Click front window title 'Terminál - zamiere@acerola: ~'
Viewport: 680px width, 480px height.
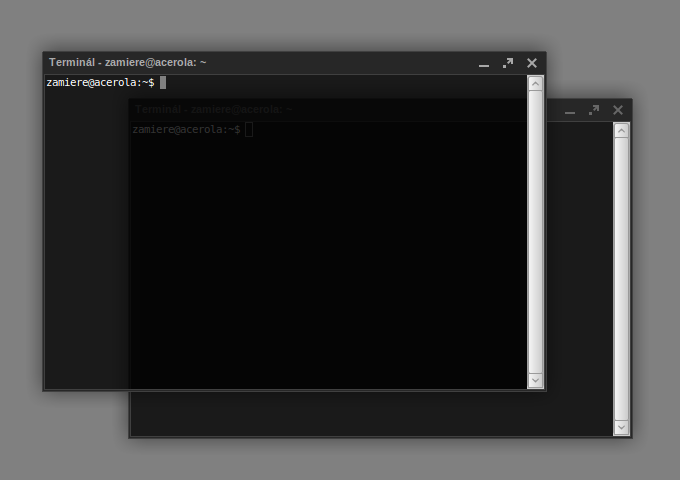(x=128, y=62)
